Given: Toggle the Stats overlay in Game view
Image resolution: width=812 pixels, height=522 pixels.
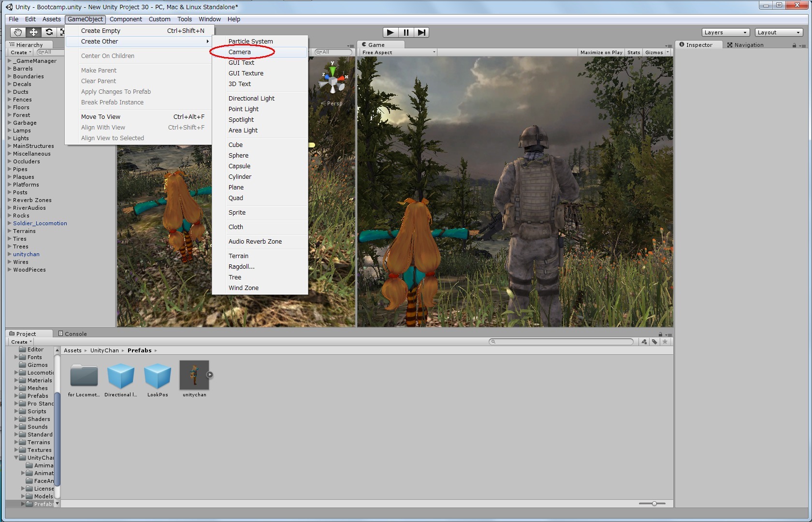Looking at the screenshot, I should coord(633,52).
